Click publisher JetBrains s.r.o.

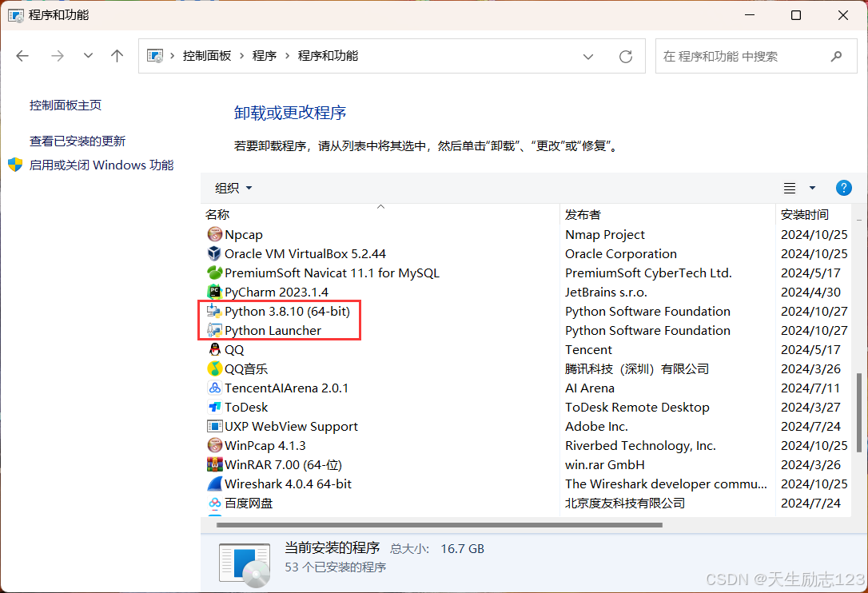click(606, 292)
